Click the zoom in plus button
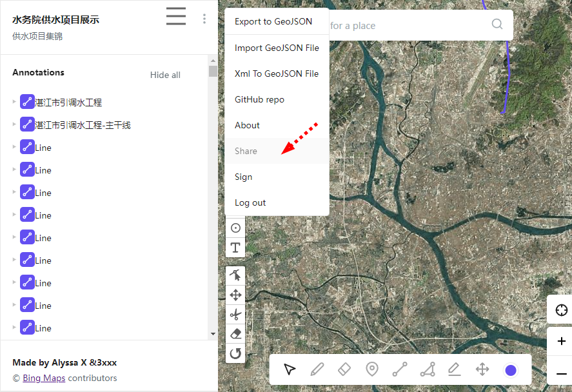The height and width of the screenshot is (392, 572). 561,341
